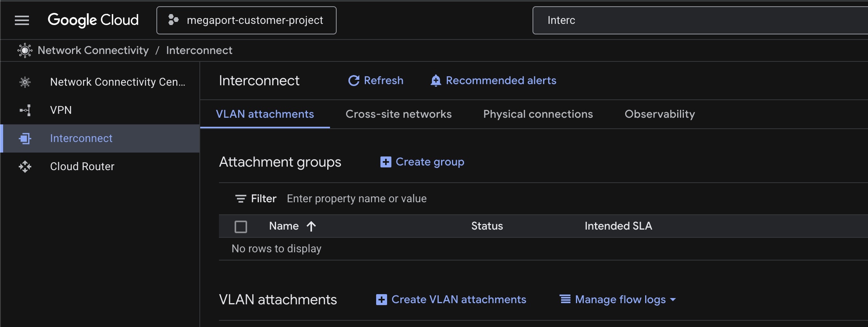
Task: Open the Manage flow logs dropdown
Action: 618,300
